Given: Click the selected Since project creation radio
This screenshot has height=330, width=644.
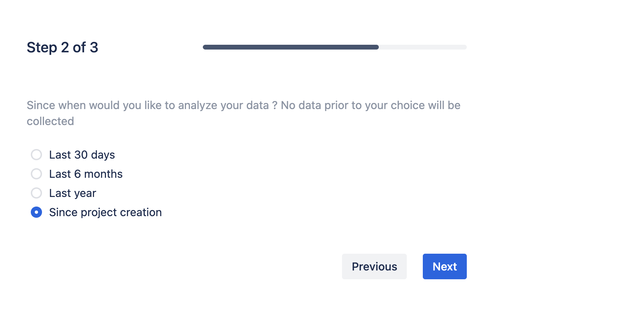Looking at the screenshot, I should click(36, 212).
